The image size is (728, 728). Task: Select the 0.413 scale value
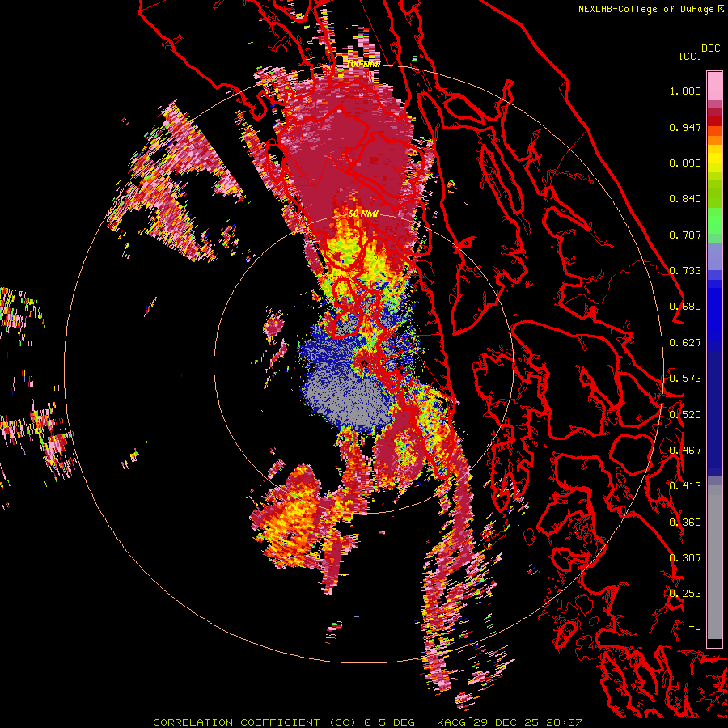pos(685,486)
